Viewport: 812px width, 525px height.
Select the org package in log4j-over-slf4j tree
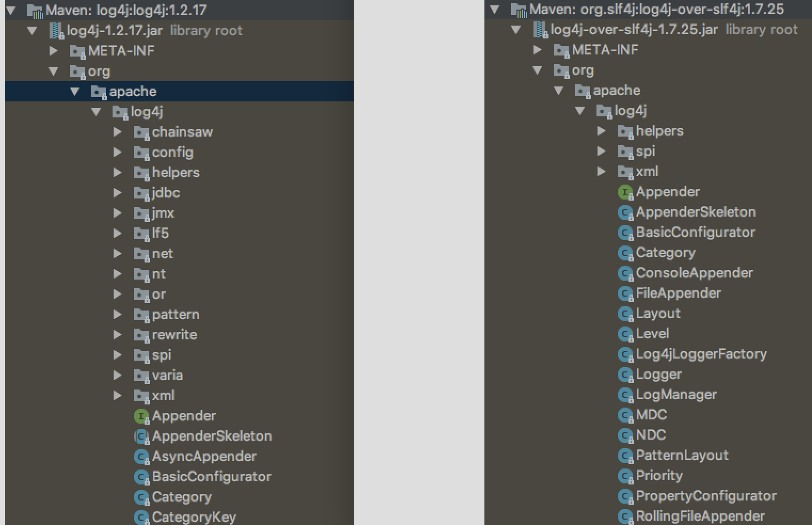click(583, 70)
